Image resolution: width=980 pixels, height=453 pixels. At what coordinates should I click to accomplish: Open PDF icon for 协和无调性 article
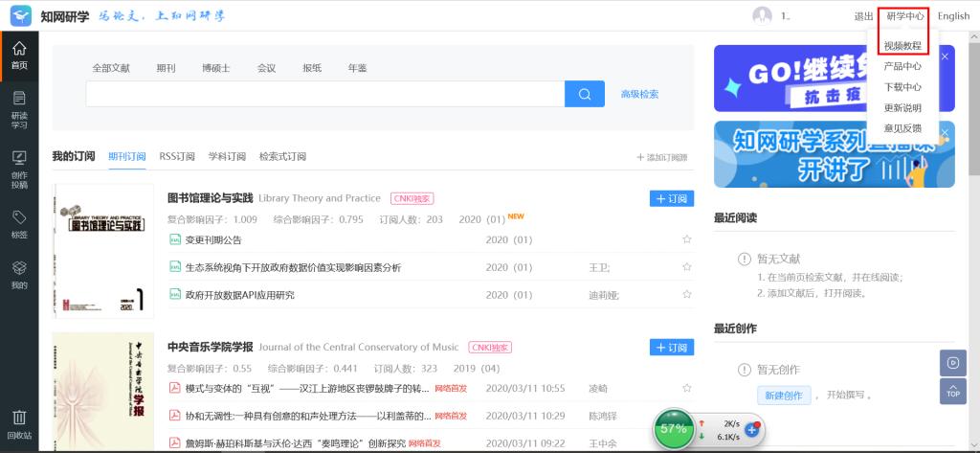175,416
